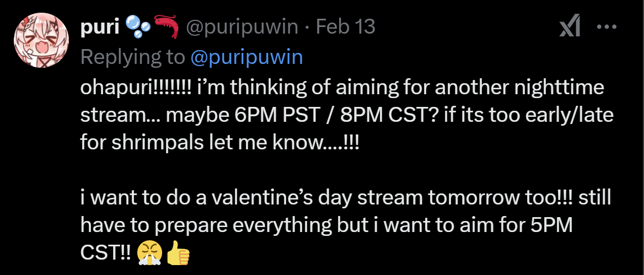Click the blue @puripuwin reply mention
The image size is (644, 275).
(x=246, y=58)
